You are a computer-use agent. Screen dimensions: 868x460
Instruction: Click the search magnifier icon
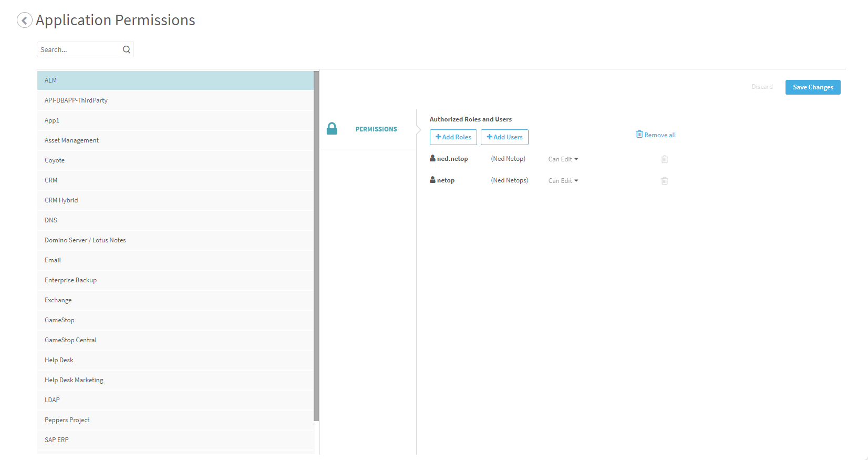127,49
